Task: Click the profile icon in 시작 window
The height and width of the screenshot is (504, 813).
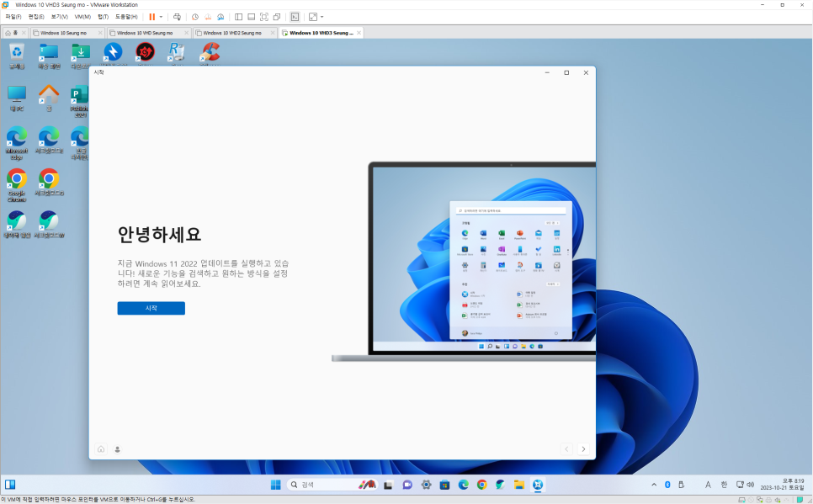Action: pos(118,449)
